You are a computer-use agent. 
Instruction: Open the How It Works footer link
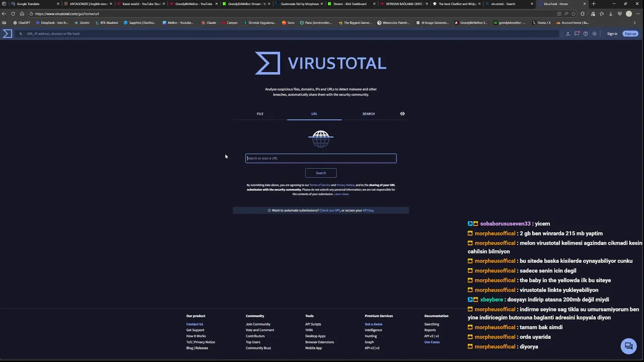click(196, 336)
